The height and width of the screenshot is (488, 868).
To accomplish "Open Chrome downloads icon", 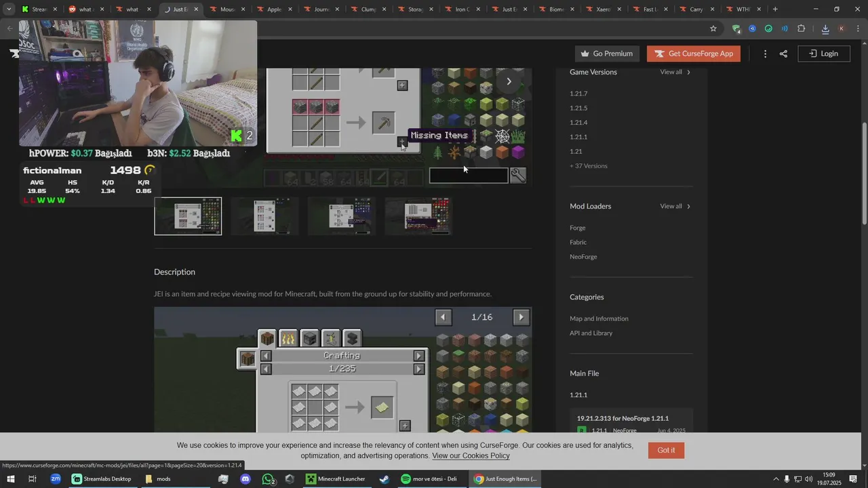I will (x=825, y=28).
